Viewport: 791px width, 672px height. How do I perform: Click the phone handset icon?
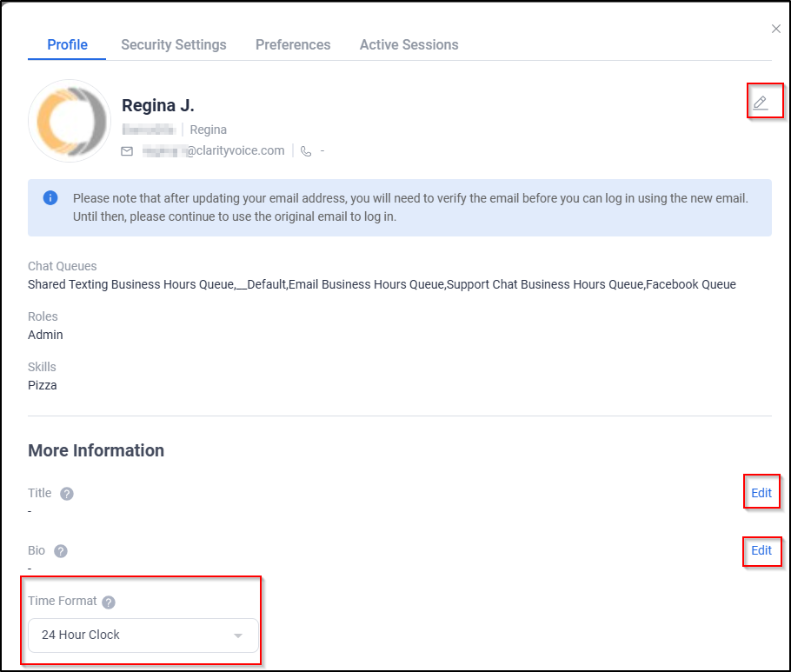click(x=306, y=151)
